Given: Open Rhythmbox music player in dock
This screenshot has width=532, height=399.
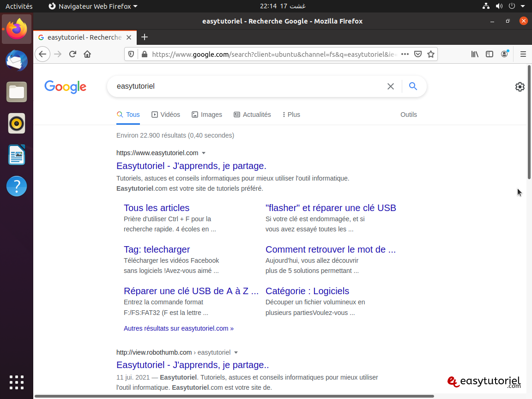Looking at the screenshot, I should click(x=17, y=123).
